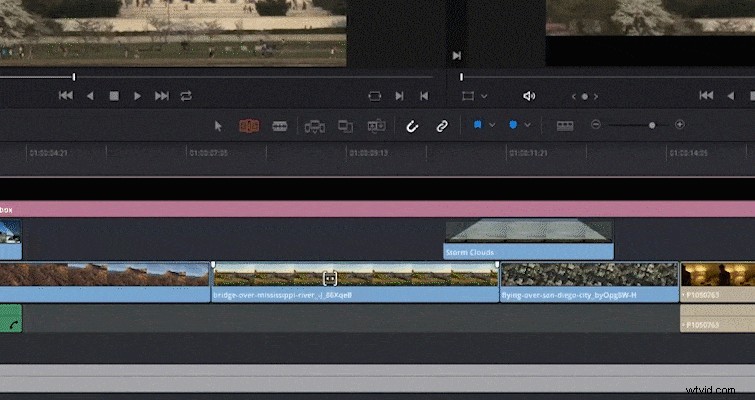Zoom out timeline with minus button
The width and height of the screenshot is (755, 400).
click(x=596, y=125)
